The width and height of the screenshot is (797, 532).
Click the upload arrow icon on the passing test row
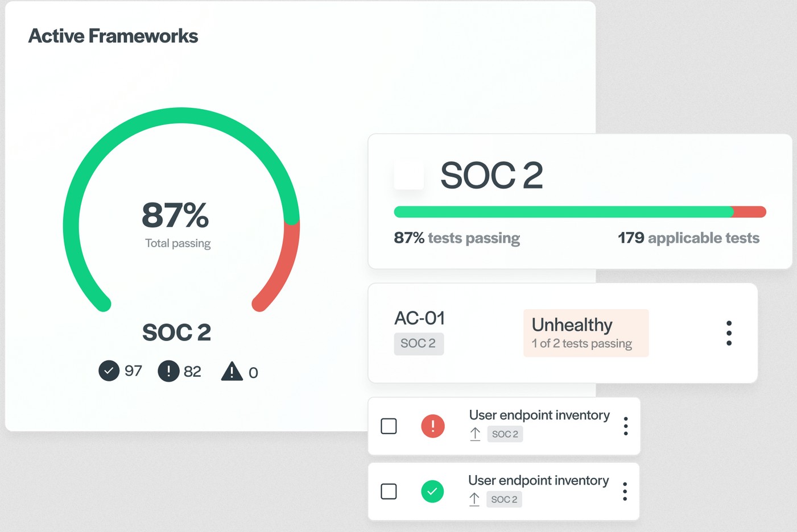474,499
